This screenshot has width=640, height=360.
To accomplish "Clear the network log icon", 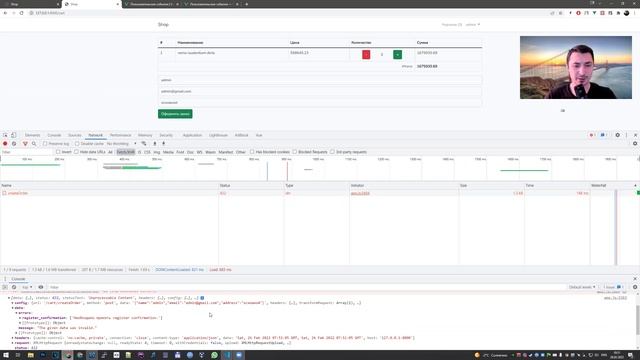I will pos(14,144).
